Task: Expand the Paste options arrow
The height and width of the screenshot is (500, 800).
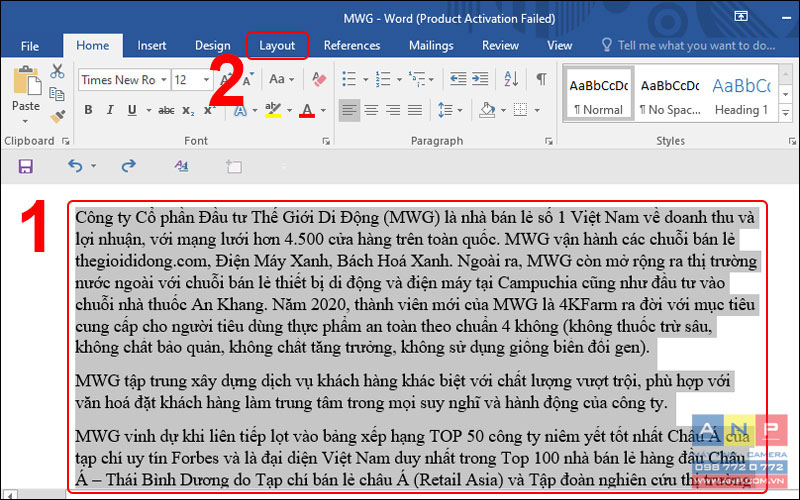Action: click(x=26, y=121)
